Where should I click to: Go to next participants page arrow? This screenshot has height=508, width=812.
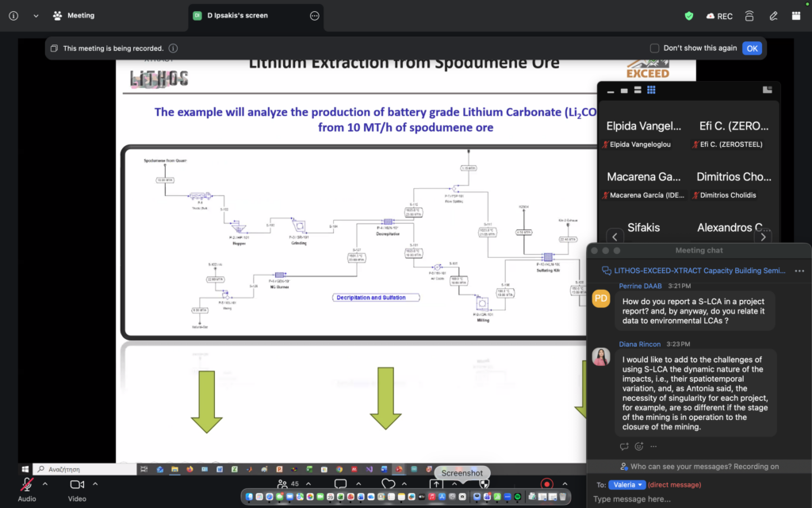[x=763, y=237]
